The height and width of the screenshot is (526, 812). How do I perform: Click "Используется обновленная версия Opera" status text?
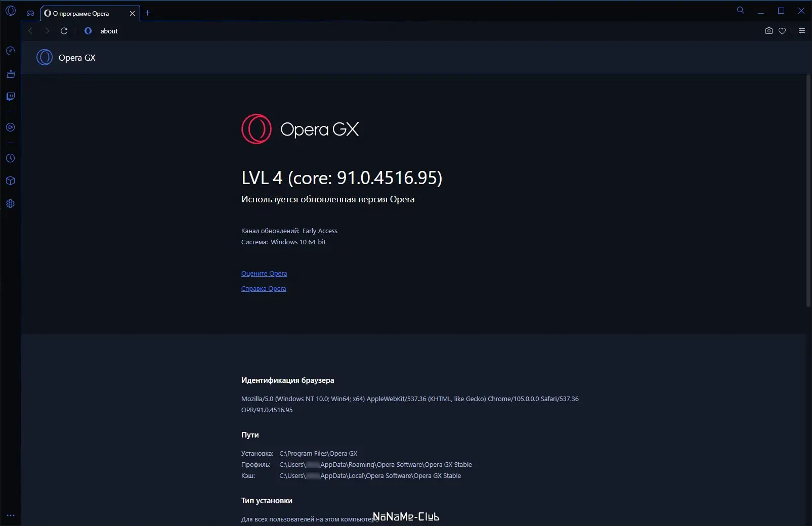[328, 199]
